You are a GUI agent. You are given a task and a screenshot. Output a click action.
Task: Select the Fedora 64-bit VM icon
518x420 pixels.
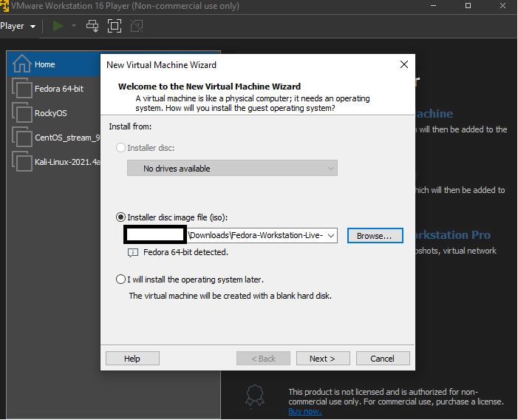(22, 89)
